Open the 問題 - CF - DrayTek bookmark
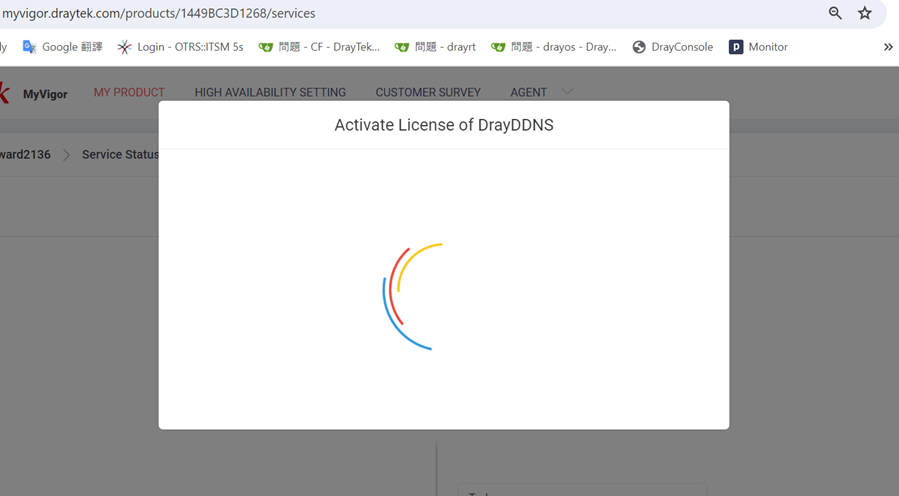 pyautogui.click(x=319, y=47)
